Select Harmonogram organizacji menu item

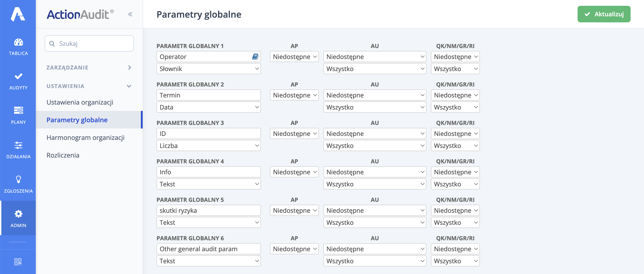[x=85, y=137]
